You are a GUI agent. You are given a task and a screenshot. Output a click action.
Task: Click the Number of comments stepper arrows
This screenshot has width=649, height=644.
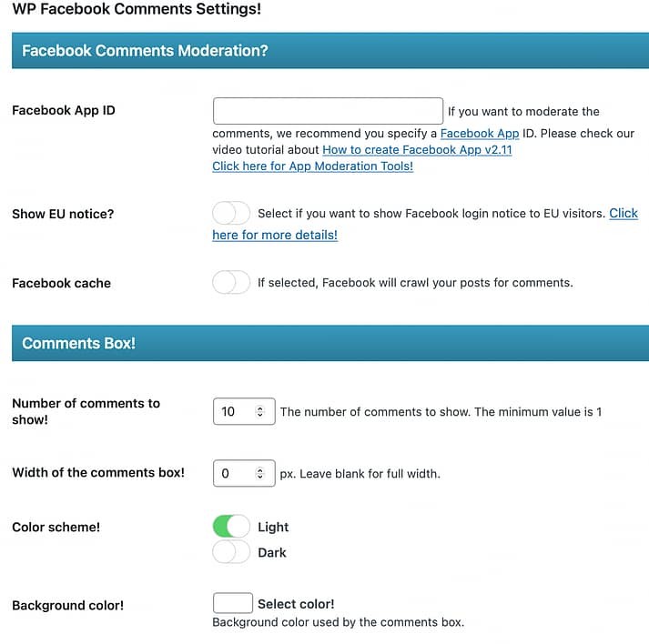point(260,411)
